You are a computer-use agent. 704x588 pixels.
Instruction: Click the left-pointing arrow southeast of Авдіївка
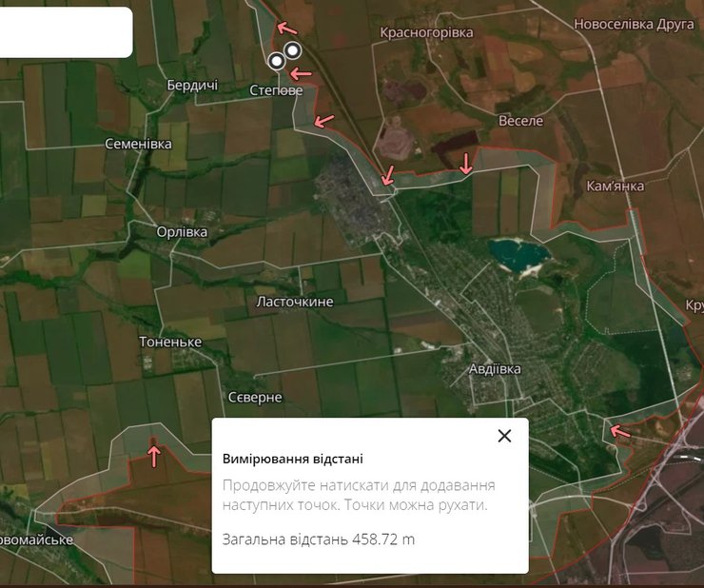click(x=619, y=432)
